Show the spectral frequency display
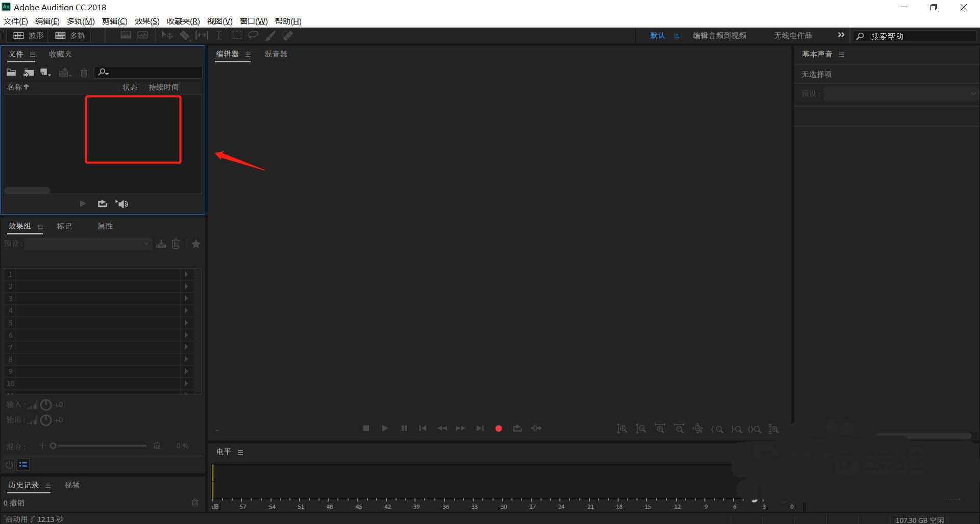980x524 pixels. click(126, 35)
